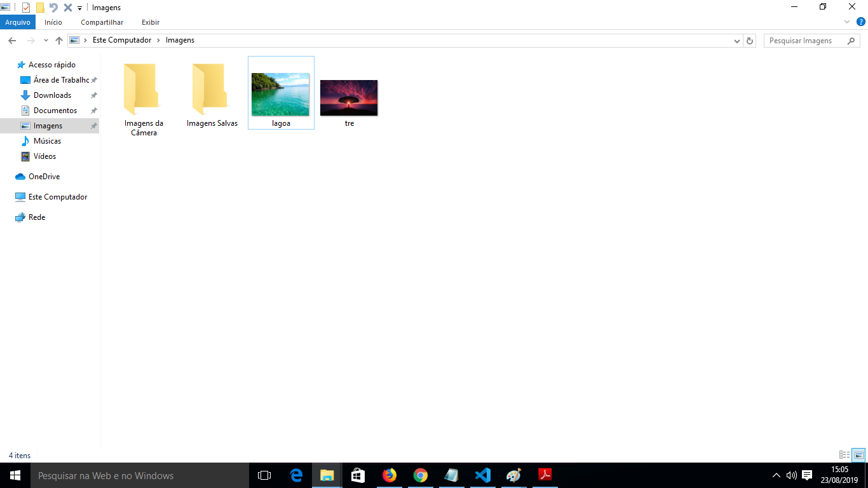The height and width of the screenshot is (488, 868).
Task: Go up one folder level with the up arrow
Action: pyautogui.click(x=59, y=40)
